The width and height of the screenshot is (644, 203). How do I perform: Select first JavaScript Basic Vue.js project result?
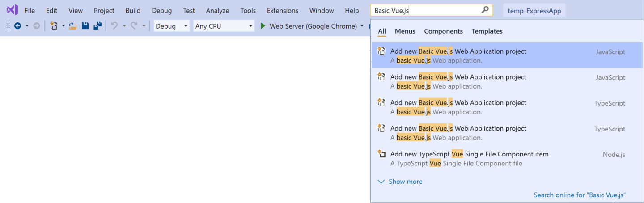click(507, 55)
